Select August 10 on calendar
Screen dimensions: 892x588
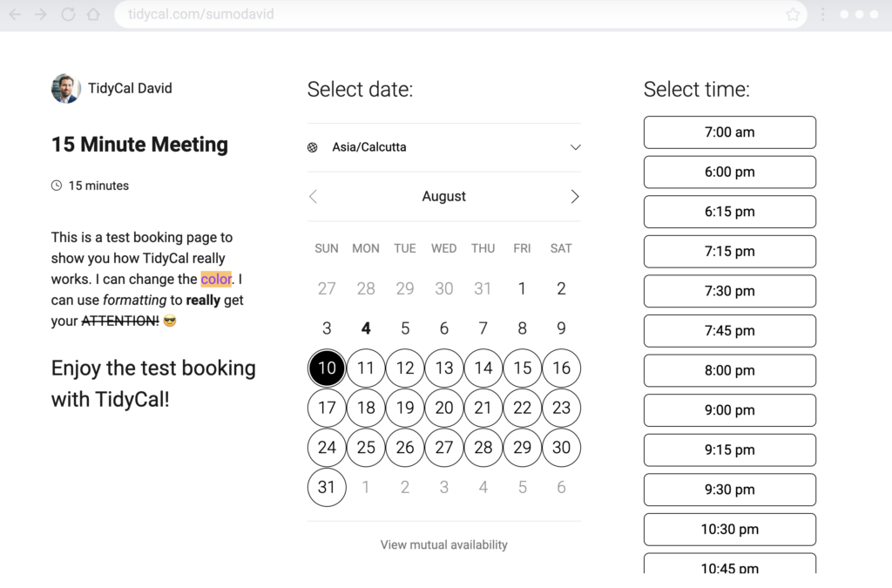[327, 368]
